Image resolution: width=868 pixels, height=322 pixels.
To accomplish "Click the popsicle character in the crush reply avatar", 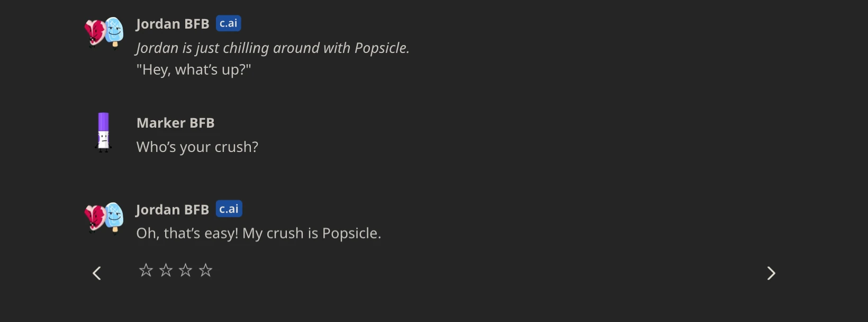I will 114,216.
